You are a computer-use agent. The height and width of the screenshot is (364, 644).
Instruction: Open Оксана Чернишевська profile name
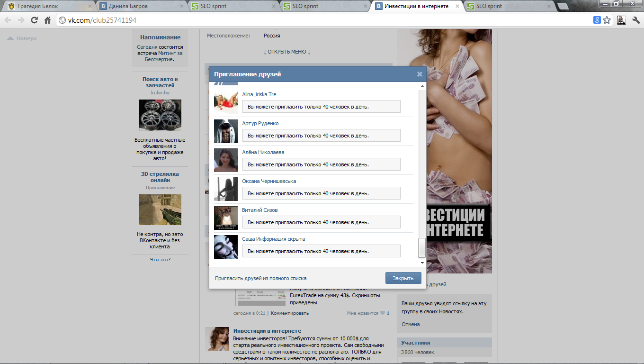coord(269,181)
